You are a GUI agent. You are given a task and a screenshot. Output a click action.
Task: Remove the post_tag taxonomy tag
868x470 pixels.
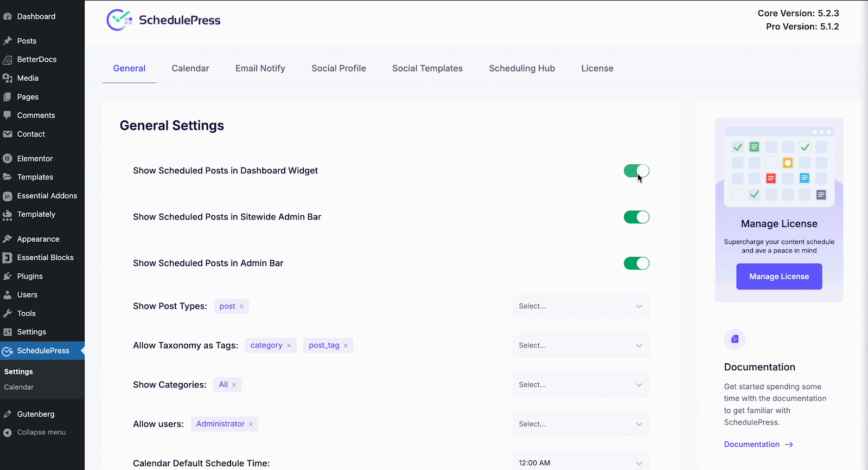(346, 346)
